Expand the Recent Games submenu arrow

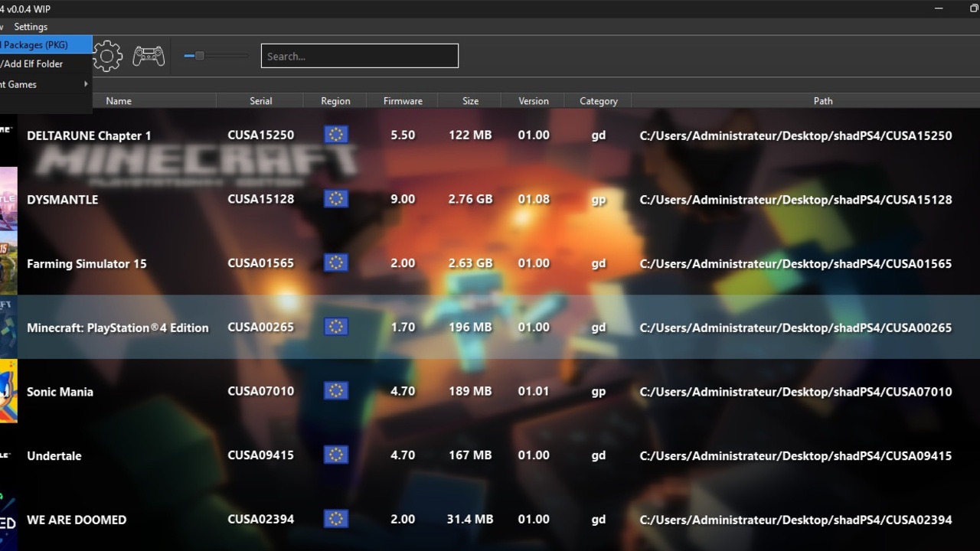86,84
